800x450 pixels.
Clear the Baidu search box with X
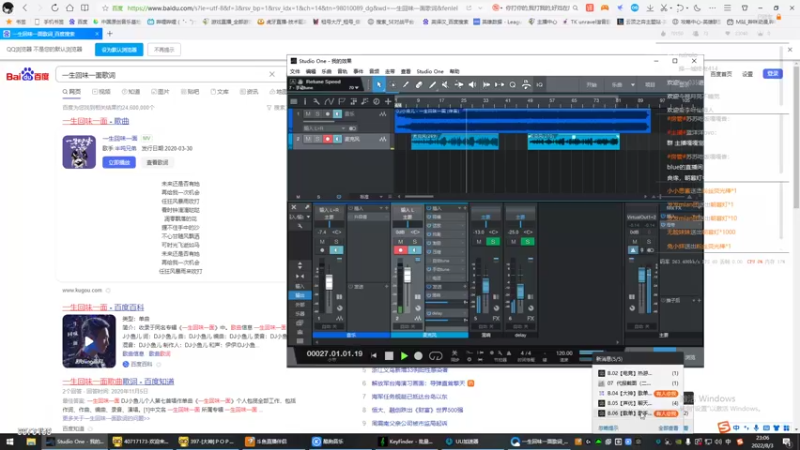pyautogui.click(x=272, y=74)
